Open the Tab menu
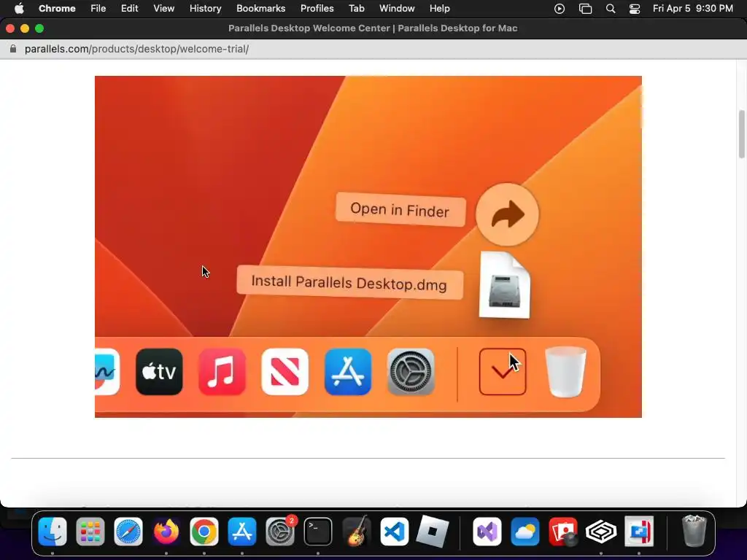The width and height of the screenshot is (747, 560). tap(356, 9)
